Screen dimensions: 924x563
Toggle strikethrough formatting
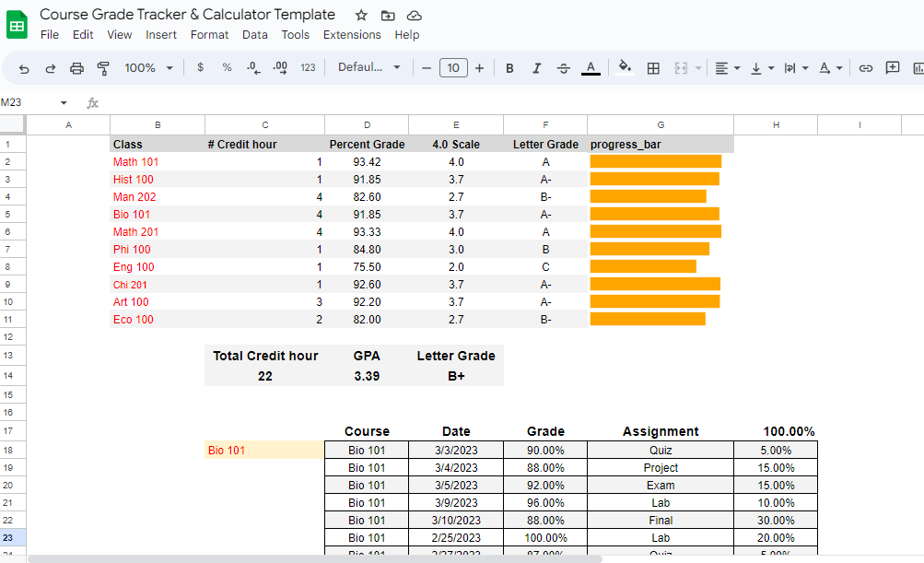(564, 67)
